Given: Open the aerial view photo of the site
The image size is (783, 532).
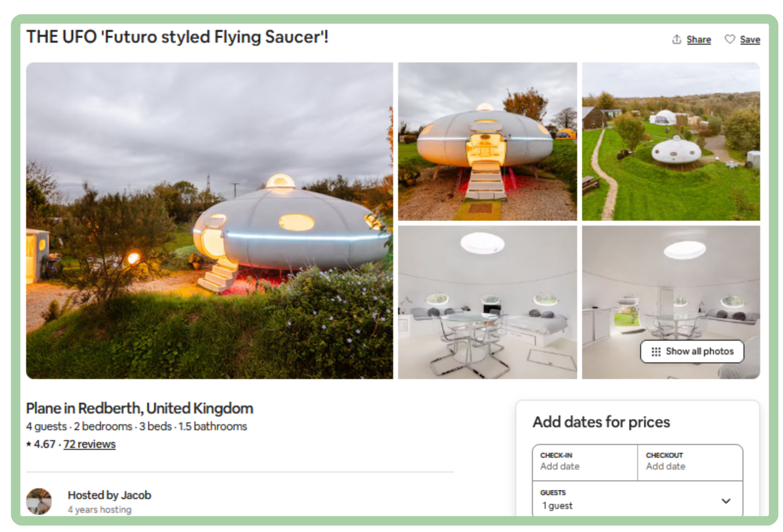Looking at the screenshot, I should 671,141.
